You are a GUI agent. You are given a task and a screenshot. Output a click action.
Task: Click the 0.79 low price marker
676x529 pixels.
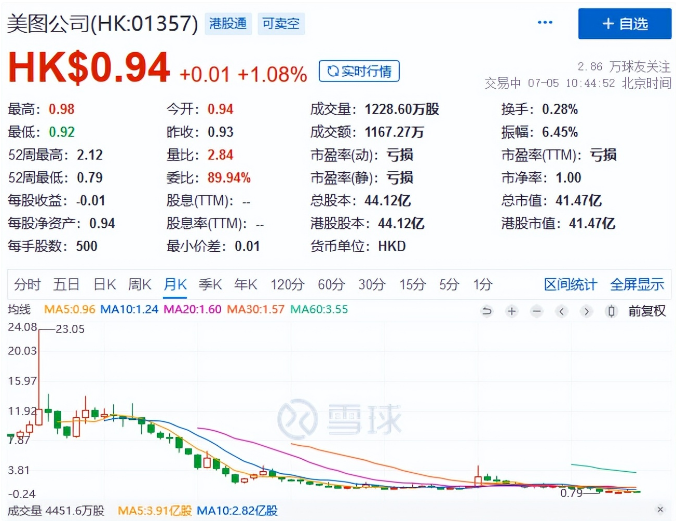(571, 493)
